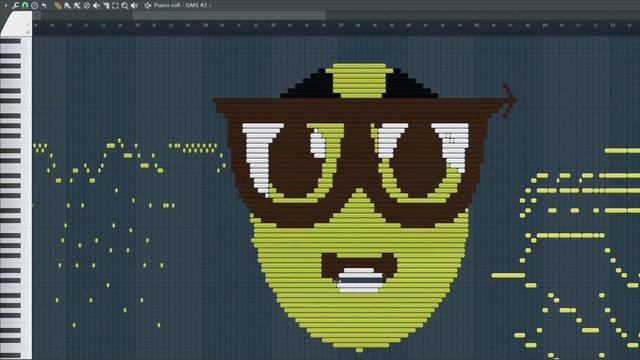The height and width of the screenshot is (360, 640).
Task: Click bar 25 on the timeline ruler
Action: 138,25
